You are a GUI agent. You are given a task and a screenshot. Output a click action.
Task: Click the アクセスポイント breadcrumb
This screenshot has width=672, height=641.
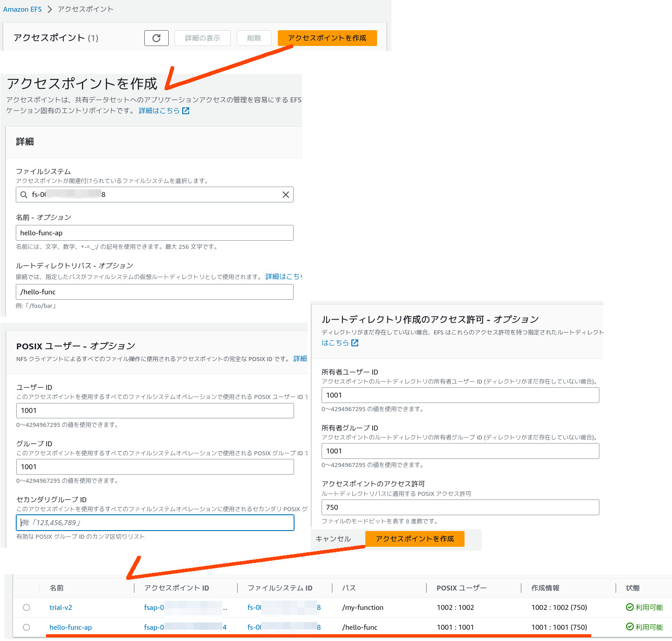point(85,9)
